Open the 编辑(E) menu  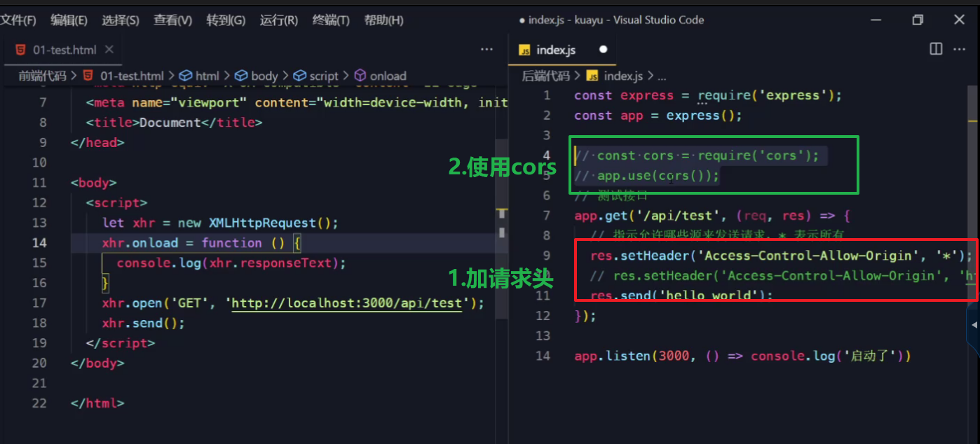[69, 20]
